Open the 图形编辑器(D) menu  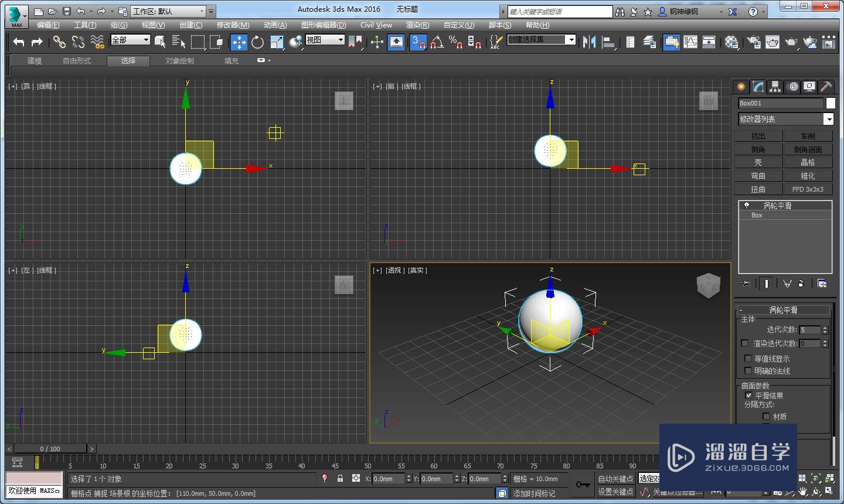(324, 25)
